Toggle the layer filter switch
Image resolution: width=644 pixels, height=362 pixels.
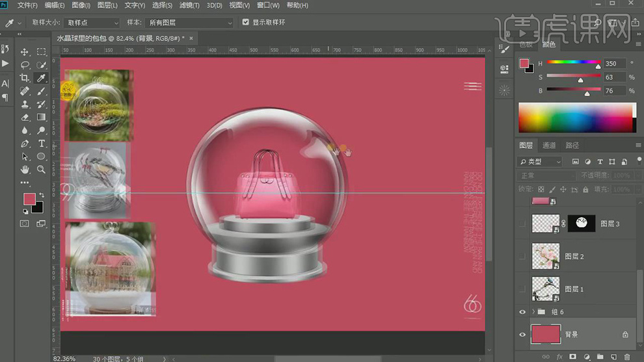[639, 161]
